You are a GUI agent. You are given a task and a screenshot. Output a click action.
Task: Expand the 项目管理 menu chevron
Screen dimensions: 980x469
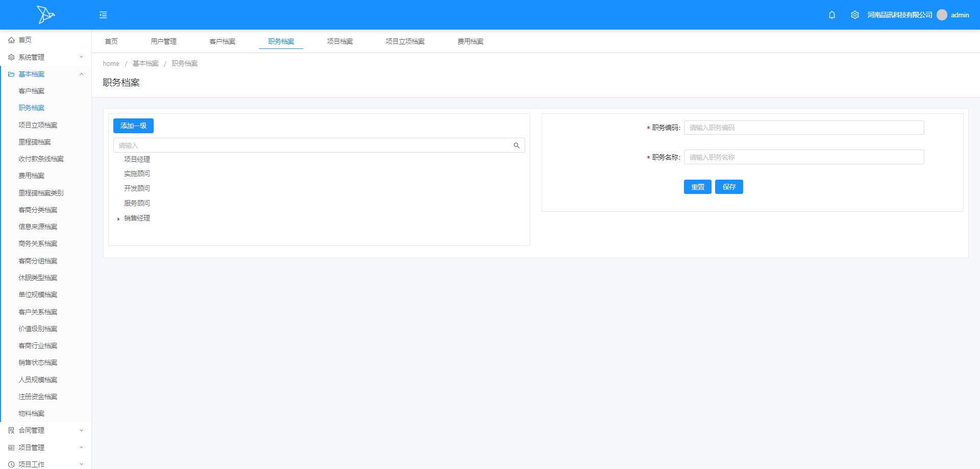coord(81,448)
